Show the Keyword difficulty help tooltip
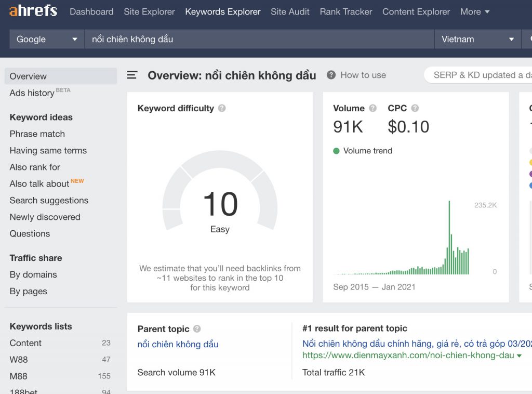532x394 pixels. point(222,108)
